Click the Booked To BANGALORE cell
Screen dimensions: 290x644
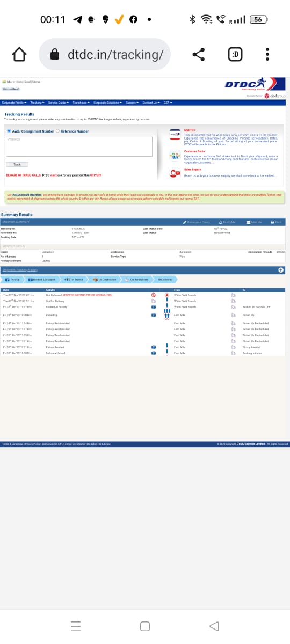(256, 306)
